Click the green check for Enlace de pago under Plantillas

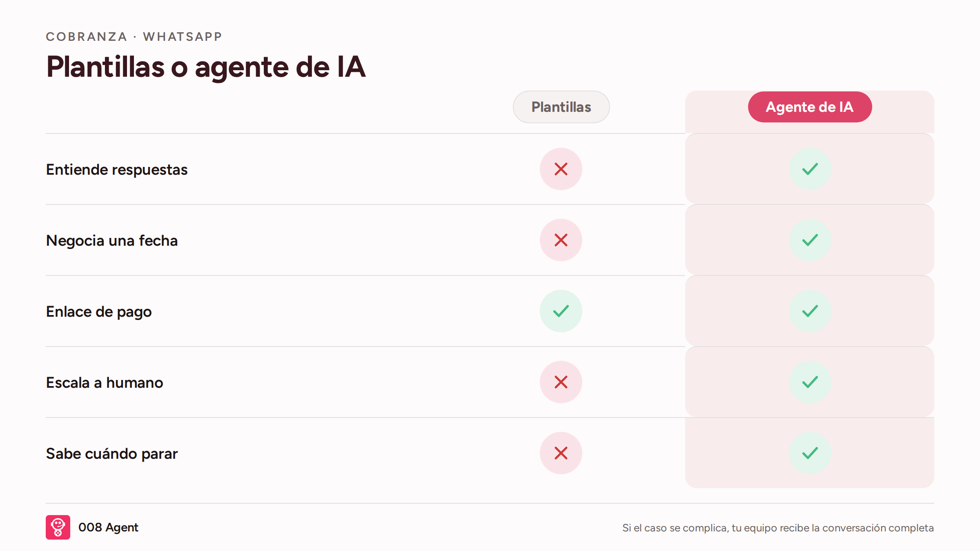(561, 311)
